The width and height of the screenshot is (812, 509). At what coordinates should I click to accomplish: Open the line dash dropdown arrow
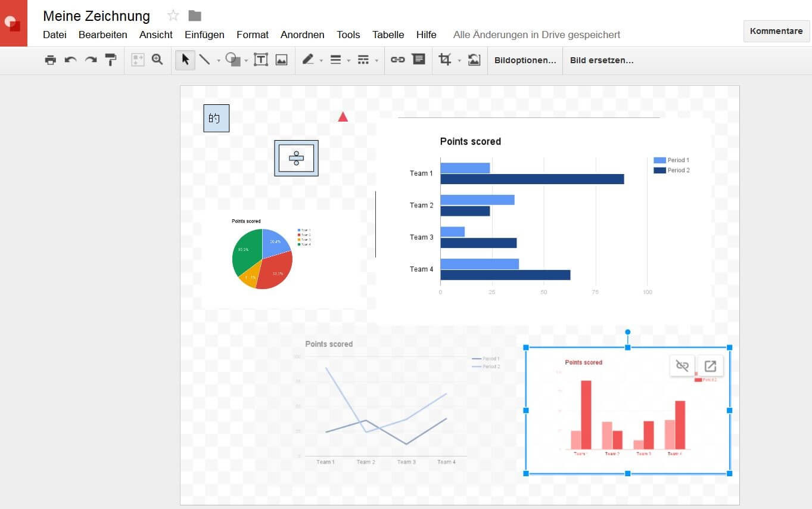377,60
